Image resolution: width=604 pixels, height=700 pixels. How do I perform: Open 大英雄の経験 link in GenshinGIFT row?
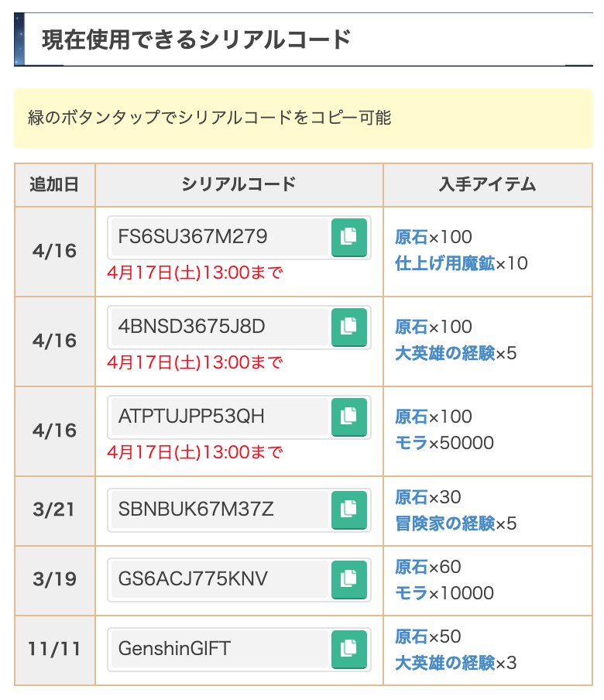click(444, 663)
